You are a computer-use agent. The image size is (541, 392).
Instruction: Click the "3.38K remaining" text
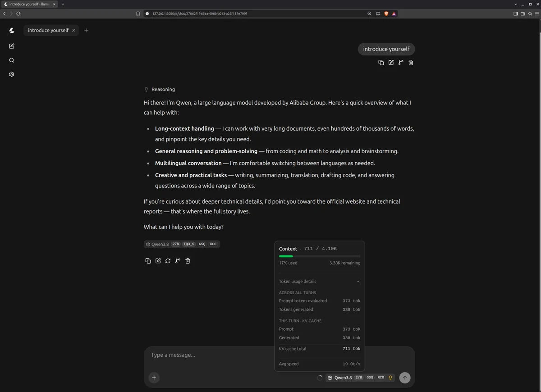[x=345, y=263]
